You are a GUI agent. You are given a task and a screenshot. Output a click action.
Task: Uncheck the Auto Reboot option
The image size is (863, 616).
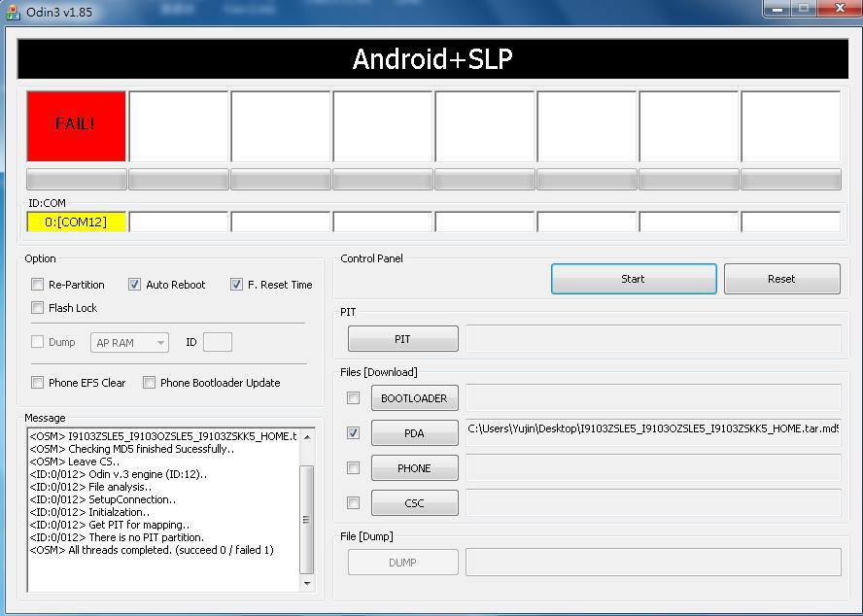point(134,285)
